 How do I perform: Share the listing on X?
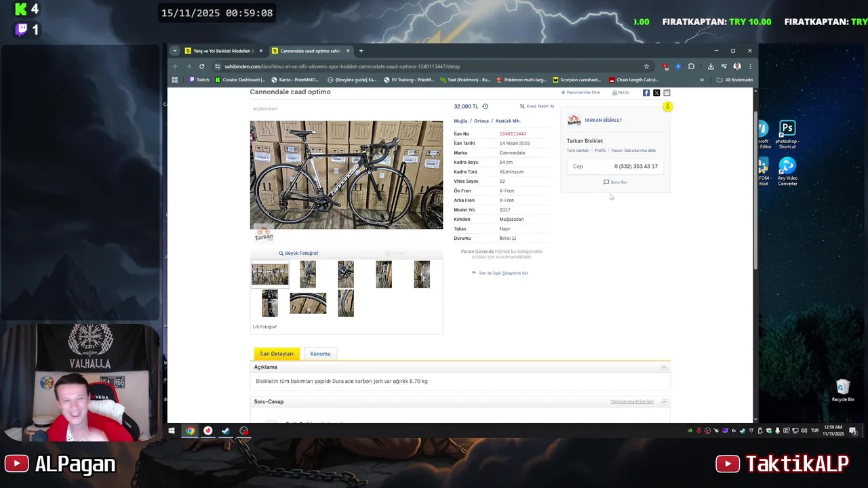point(656,93)
